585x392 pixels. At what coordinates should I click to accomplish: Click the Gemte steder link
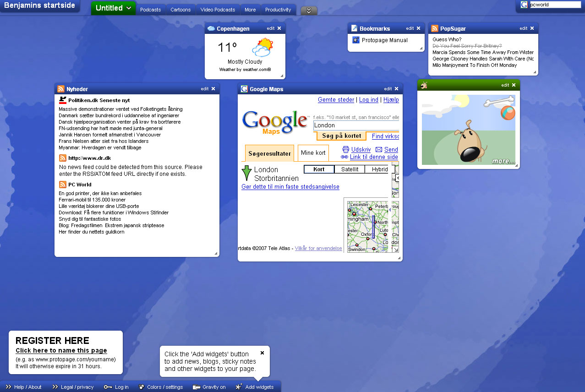(x=336, y=100)
